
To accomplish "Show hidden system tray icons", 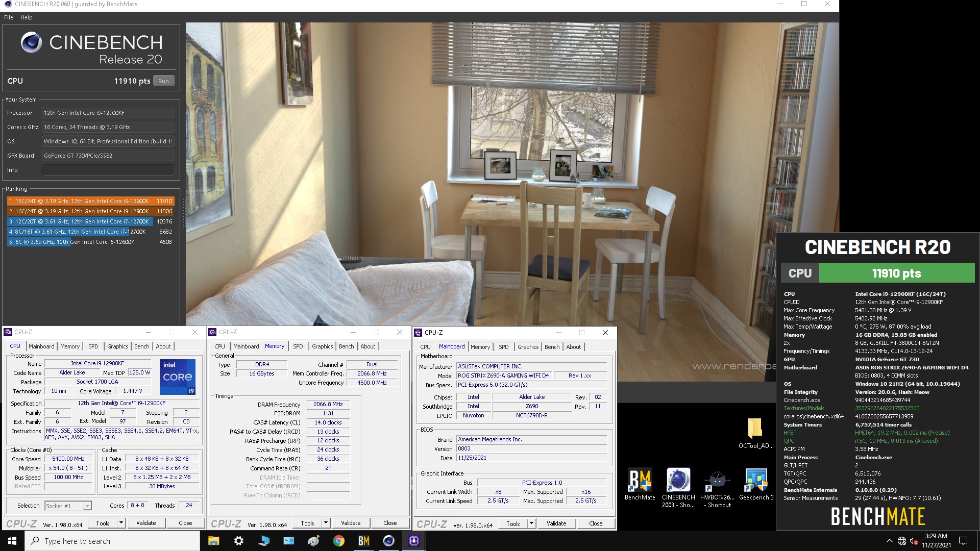I will 890,541.
